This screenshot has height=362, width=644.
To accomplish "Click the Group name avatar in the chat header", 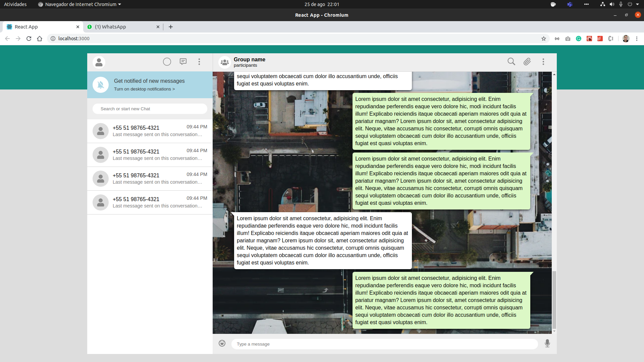I will (224, 62).
